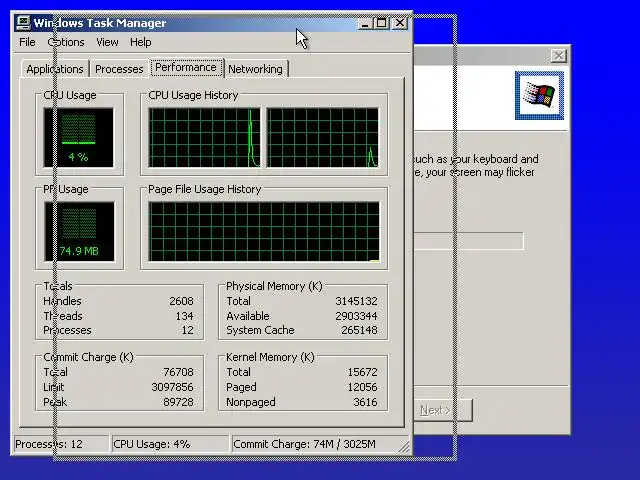This screenshot has width=640, height=480.
Task: Click the resize grip in Task Manager corner
Action: pyautogui.click(x=404, y=447)
